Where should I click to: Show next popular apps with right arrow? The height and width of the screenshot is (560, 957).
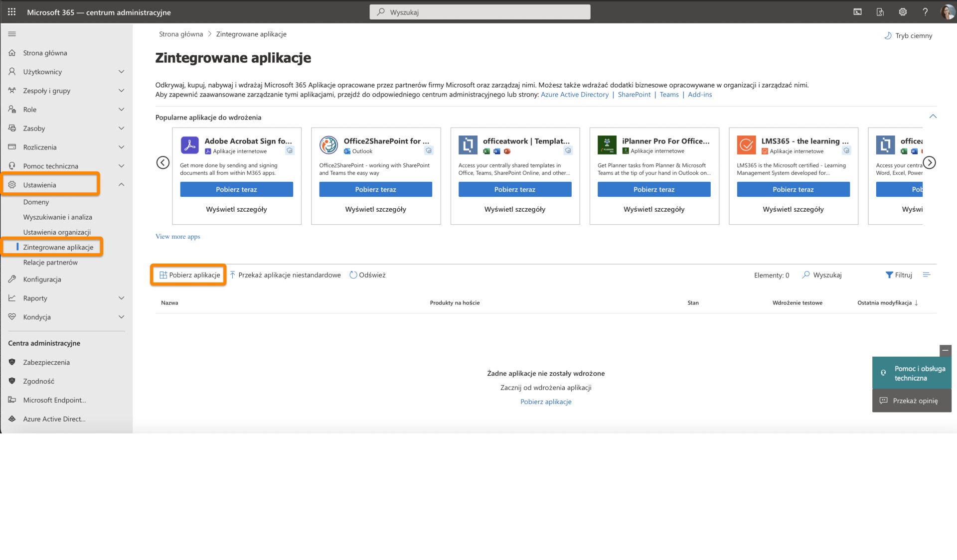pyautogui.click(x=929, y=162)
